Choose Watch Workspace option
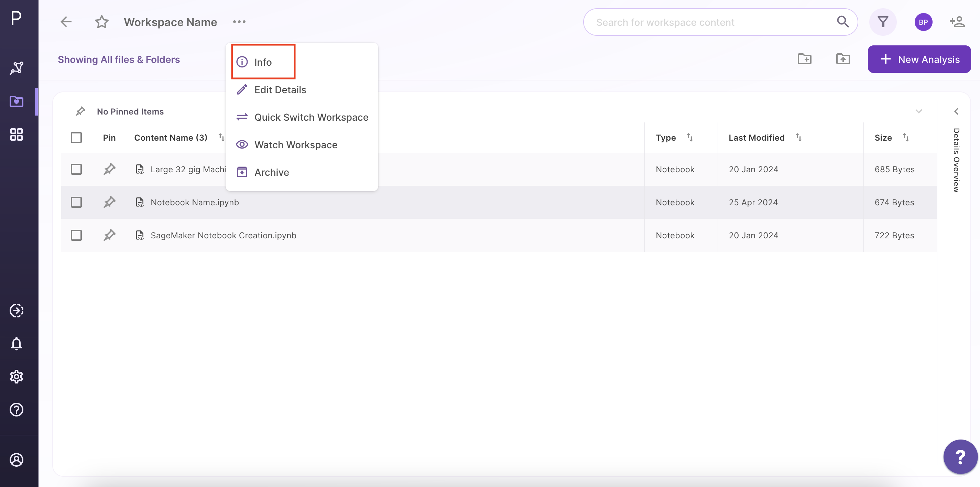Viewport: 980px width, 487px height. click(x=302, y=144)
